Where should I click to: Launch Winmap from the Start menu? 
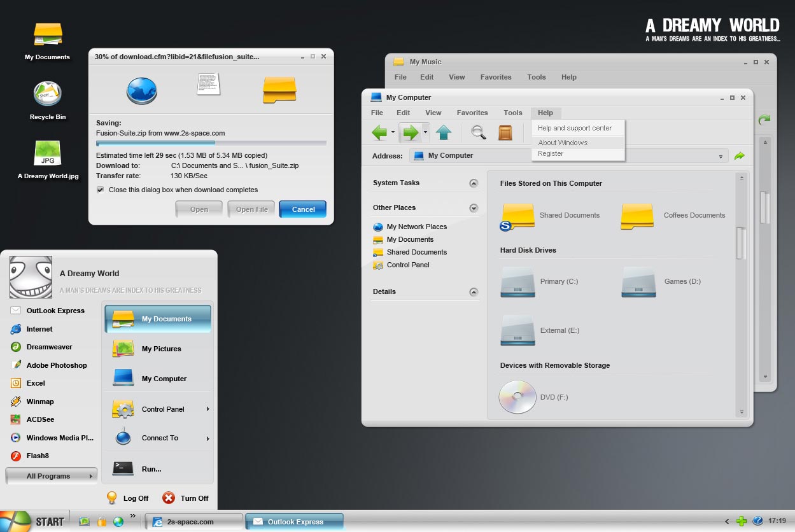32,402
